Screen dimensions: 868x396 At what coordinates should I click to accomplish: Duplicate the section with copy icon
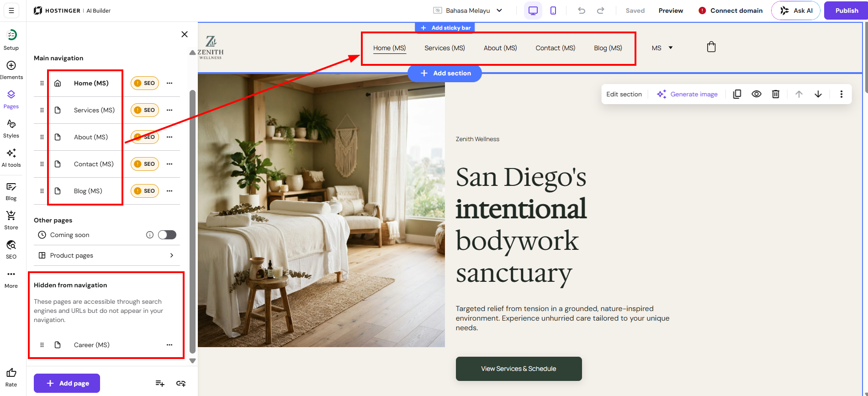737,94
